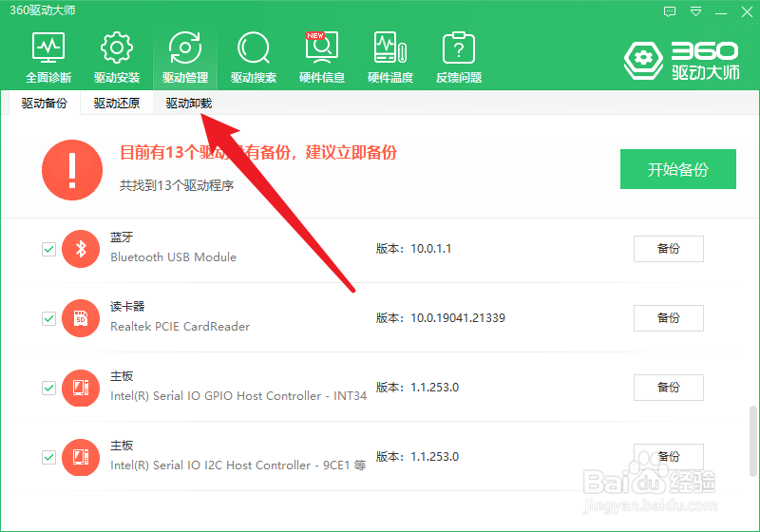Image resolution: width=760 pixels, height=532 pixels.
Task: Uncheck the Serial IO GPIO Host Controller checkbox
Action: coord(49,388)
